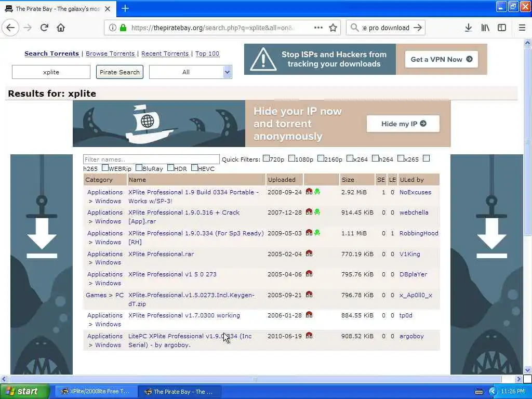Switch to XPlite/2000lite taskbar window
Screen dimensions: 532x399
tap(96, 391)
